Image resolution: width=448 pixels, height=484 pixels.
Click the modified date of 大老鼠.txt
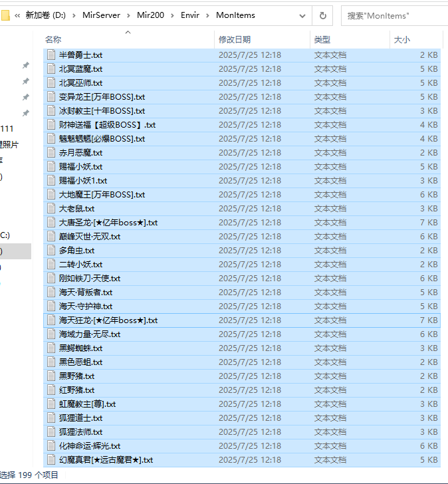pyautogui.click(x=250, y=208)
